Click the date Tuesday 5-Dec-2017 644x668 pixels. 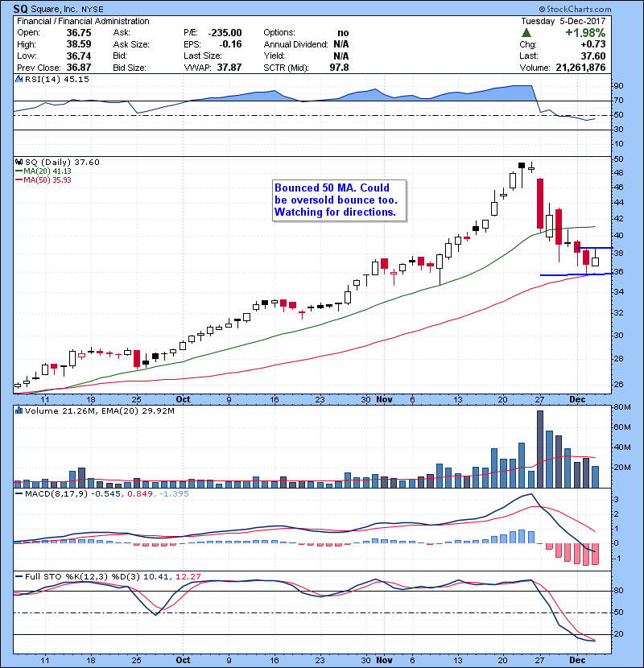point(563,21)
